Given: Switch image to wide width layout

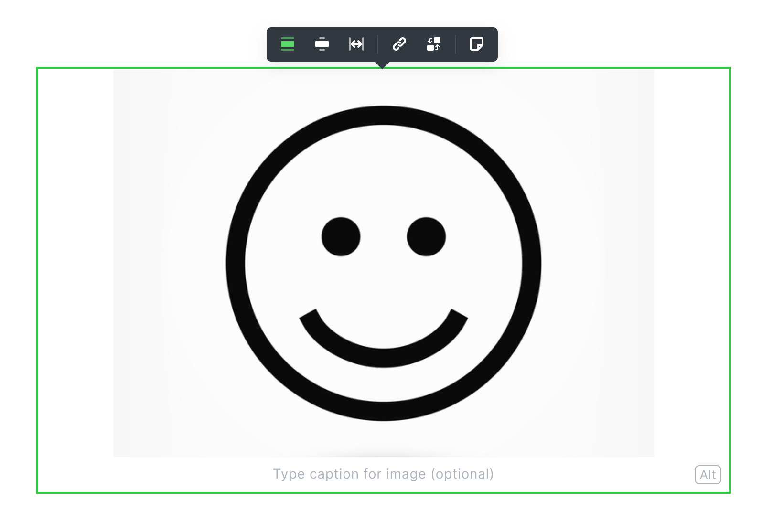Looking at the screenshot, I should tap(322, 44).
